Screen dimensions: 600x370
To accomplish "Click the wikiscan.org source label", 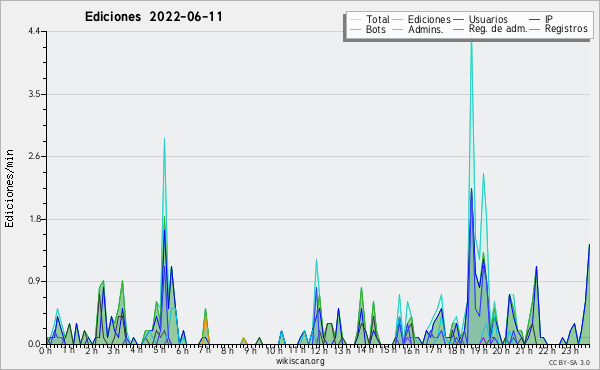I will click(300, 361).
